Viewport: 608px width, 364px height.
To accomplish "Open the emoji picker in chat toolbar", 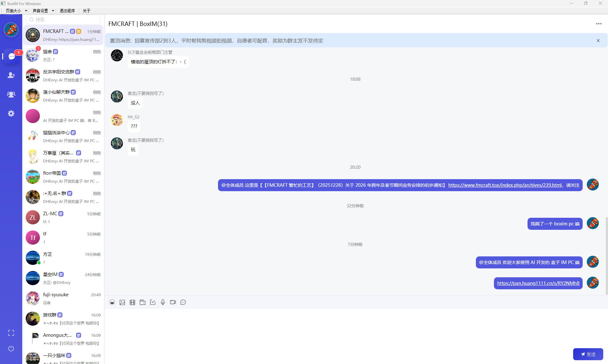I will 112,302.
